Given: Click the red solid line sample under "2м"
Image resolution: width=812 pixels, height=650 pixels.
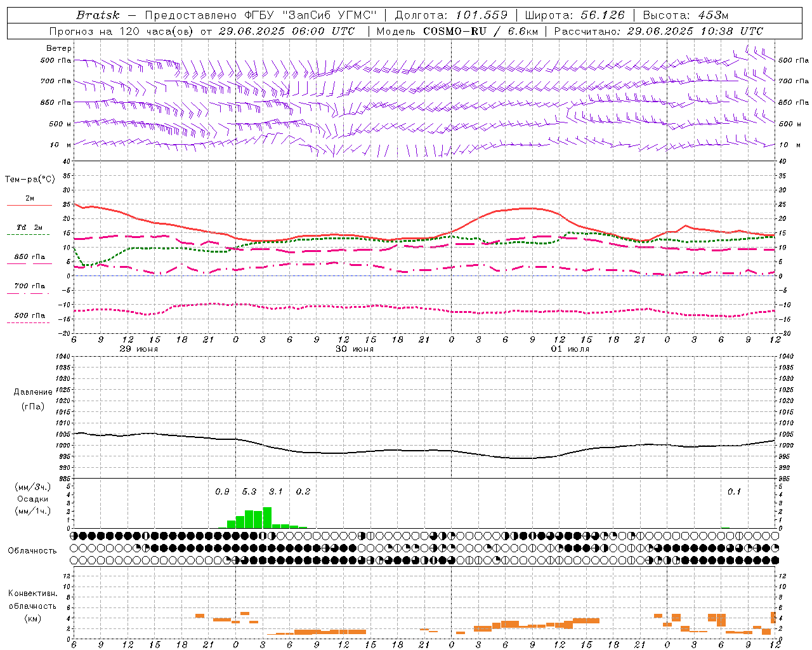Looking at the screenshot, I should click(29, 206).
